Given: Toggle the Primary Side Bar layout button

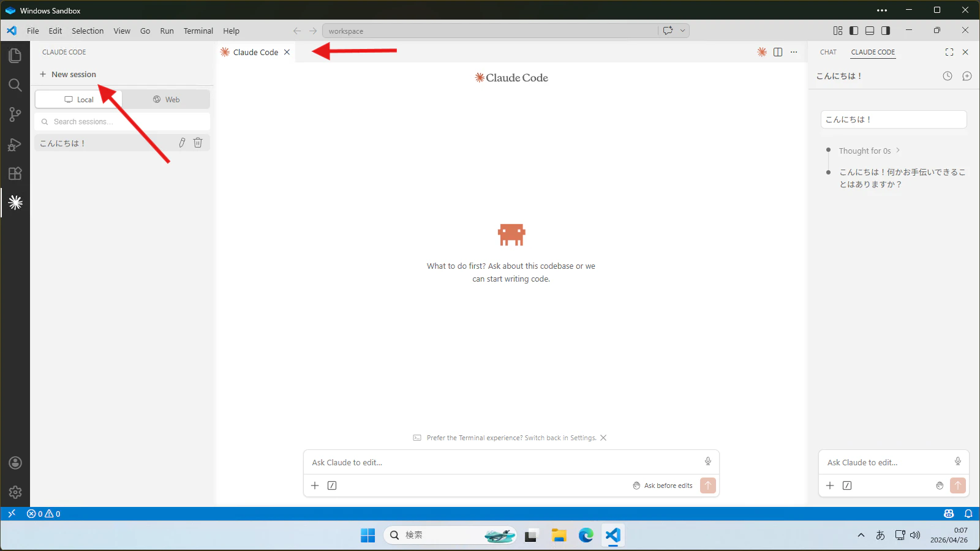Looking at the screenshot, I should pos(854,31).
